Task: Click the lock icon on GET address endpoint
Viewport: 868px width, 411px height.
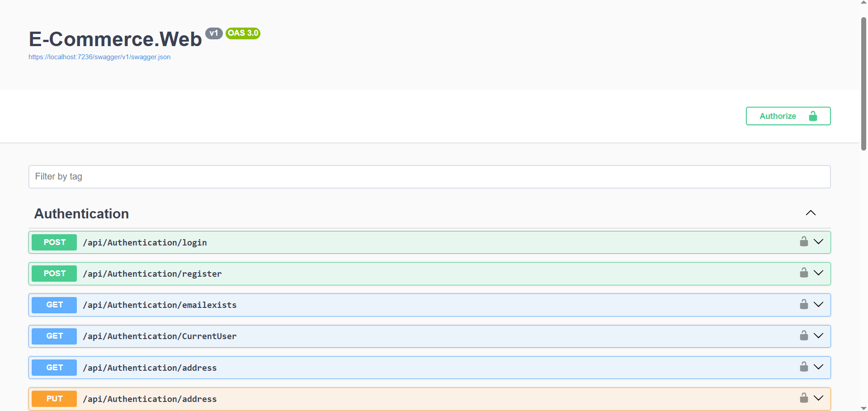Action: pyautogui.click(x=804, y=367)
